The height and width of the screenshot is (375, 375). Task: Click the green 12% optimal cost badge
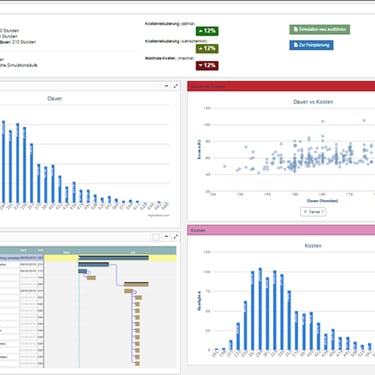[207, 31]
